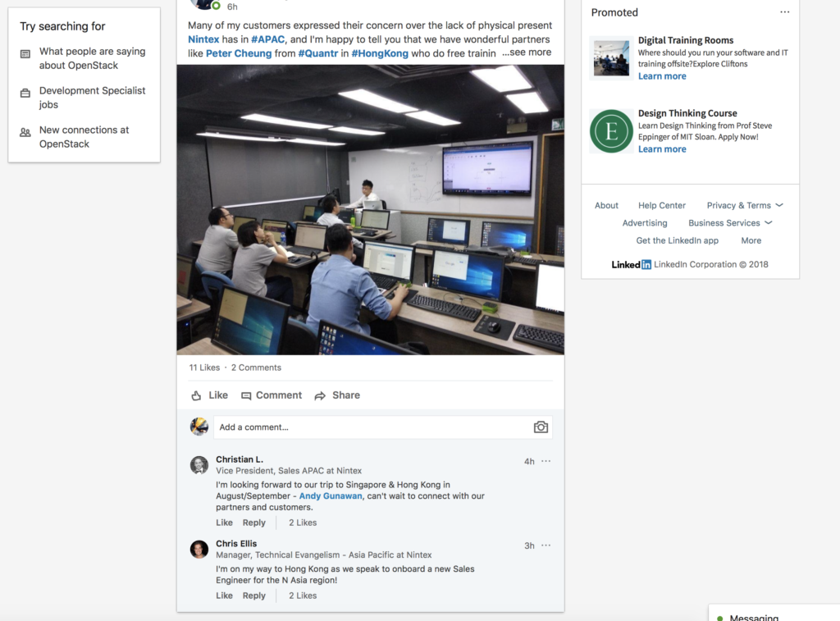Click Get the LinkedIn app
Viewport: 840px width, 621px height.
[x=677, y=240]
